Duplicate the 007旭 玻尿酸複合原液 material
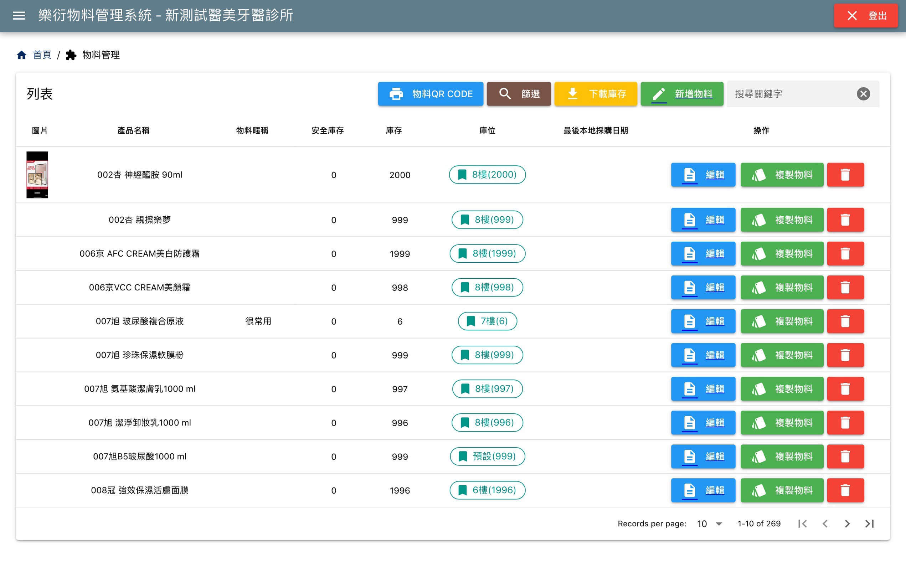Screen dimensions: 906x588 (x=782, y=321)
